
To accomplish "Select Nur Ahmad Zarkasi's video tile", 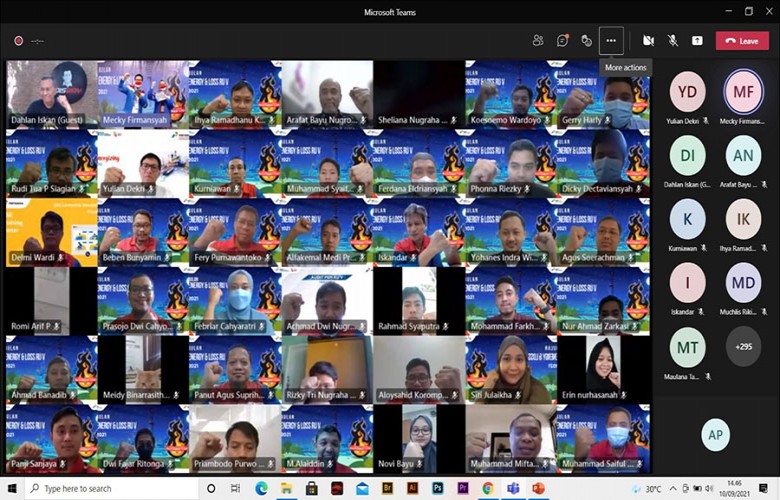I will [603, 301].
